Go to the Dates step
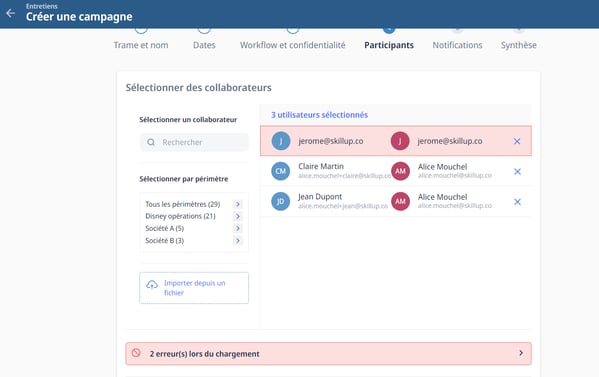 click(x=204, y=45)
